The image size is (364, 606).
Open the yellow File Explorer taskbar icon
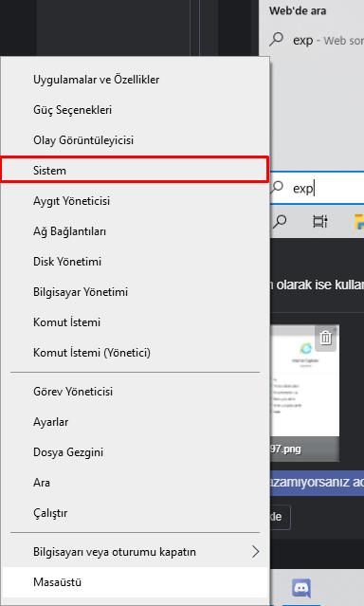[359, 222]
